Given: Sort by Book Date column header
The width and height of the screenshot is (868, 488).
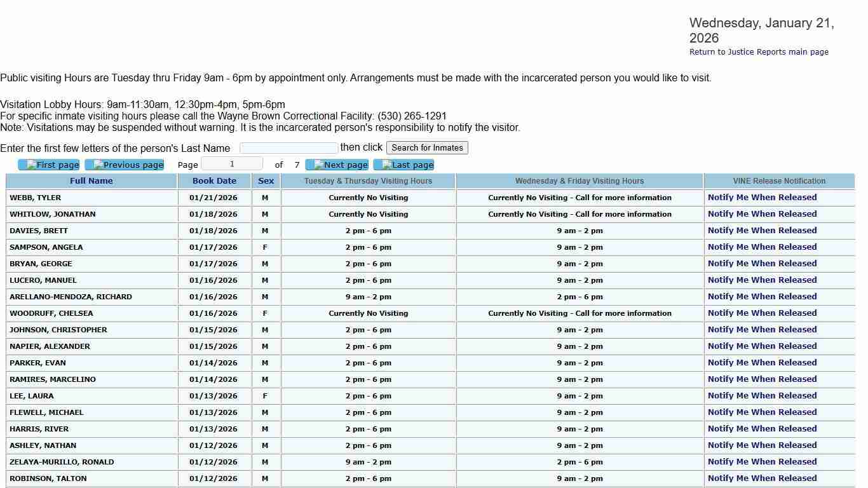Looking at the screenshot, I should 214,181.
